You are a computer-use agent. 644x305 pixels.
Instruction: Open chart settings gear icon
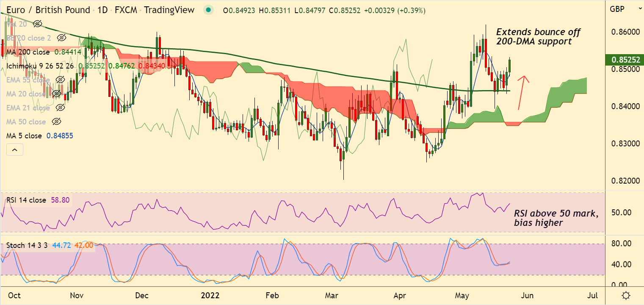626,295
